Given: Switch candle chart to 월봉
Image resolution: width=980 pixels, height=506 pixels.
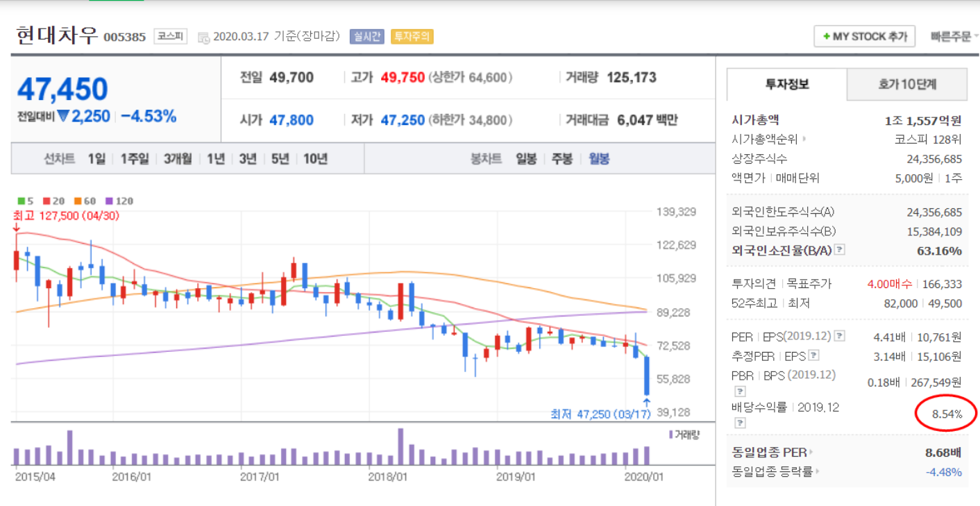Looking at the screenshot, I should [x=599, y=159].
